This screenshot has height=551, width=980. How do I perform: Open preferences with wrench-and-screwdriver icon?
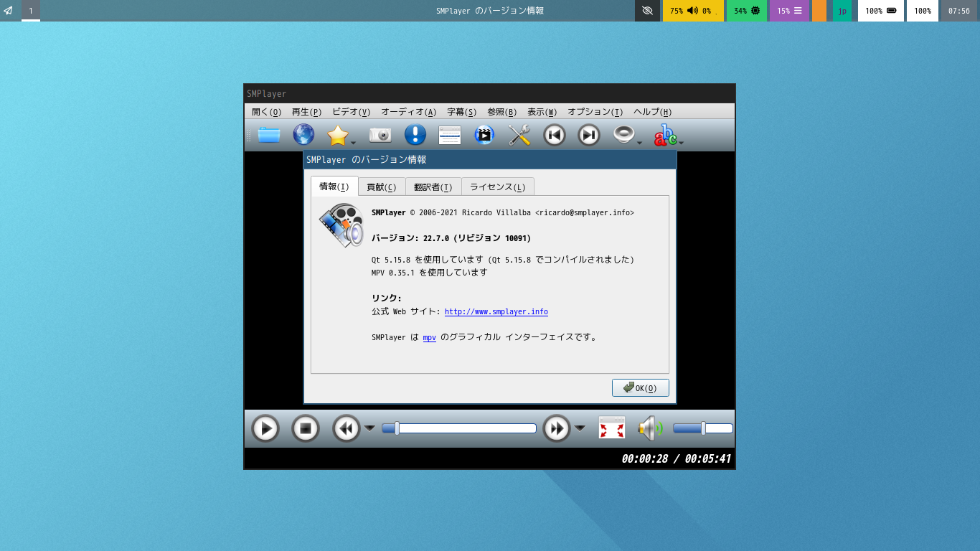[x=519, y=135]
